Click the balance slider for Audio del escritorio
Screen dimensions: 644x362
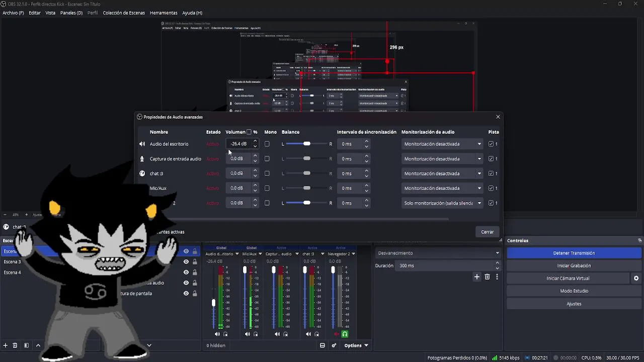click(306, 144)
